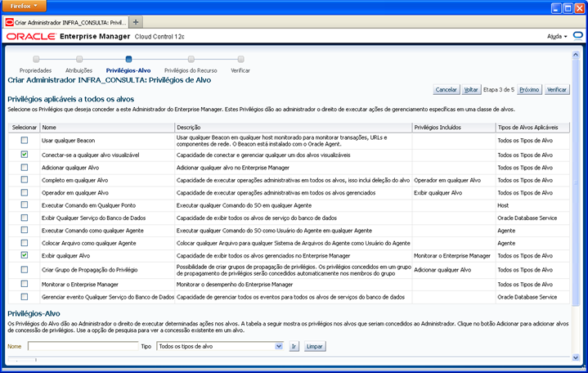Check Monitorar o Enterprise Manager checkbox
Image resolution: width=588 pixels, height=373 pixels.
pos(25,284)
